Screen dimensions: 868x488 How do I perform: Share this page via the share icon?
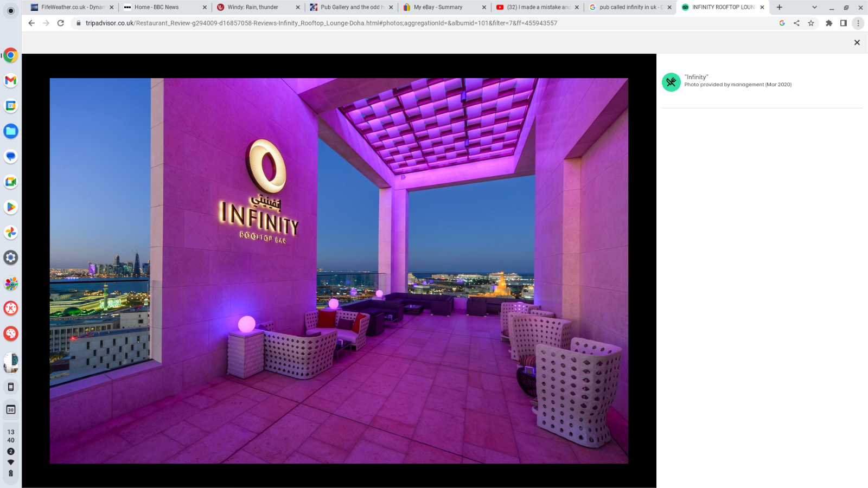click(796, 23)
